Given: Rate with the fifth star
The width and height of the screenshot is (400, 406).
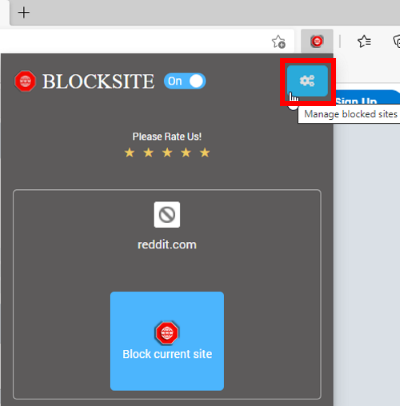Looking at the screenshot, I should (205, 153).
